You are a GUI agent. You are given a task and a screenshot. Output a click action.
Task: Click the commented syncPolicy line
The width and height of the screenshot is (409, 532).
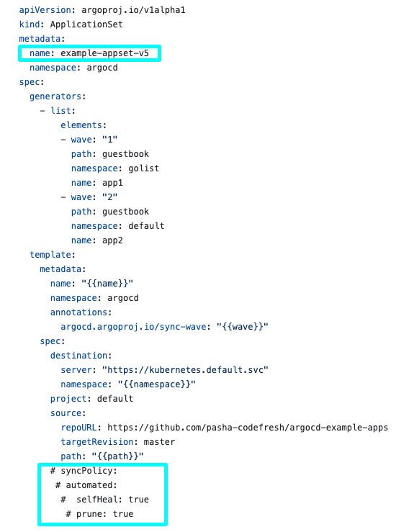(x=84, y=471)
